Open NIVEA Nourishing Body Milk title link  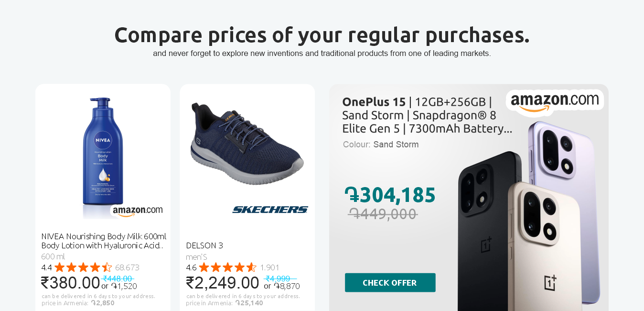pos(103,241)
